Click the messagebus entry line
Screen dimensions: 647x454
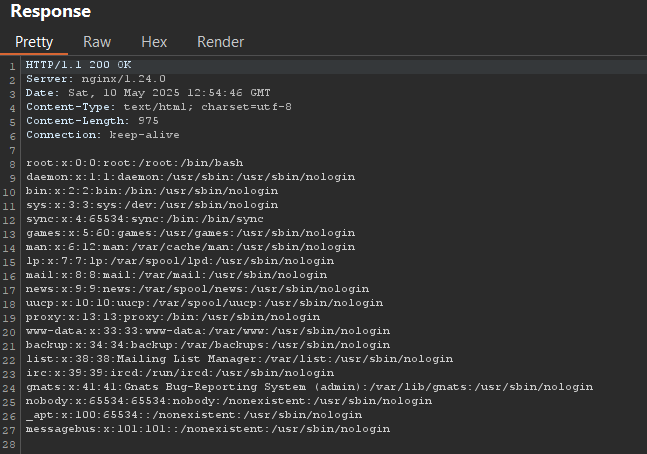coord(208,429)
